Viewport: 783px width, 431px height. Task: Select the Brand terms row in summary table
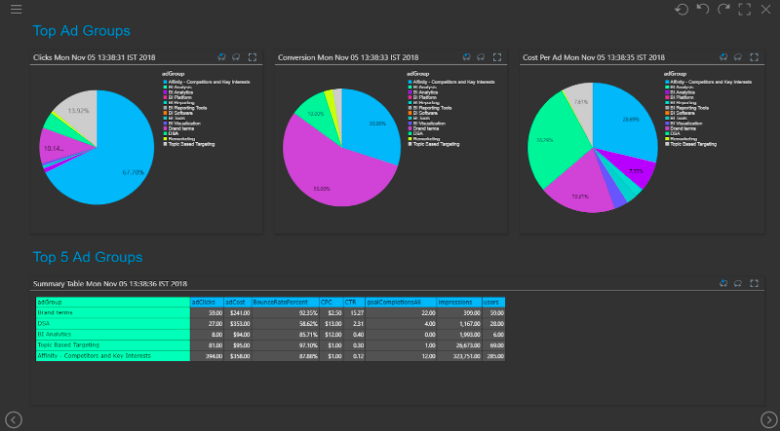click(112, 312)
